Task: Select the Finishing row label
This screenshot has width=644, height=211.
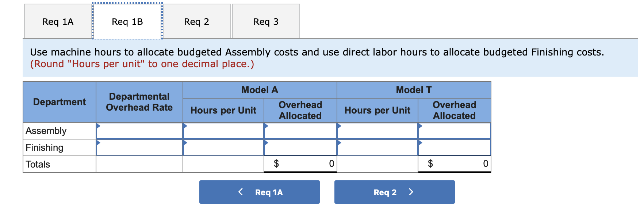Action: pos(60,147)
